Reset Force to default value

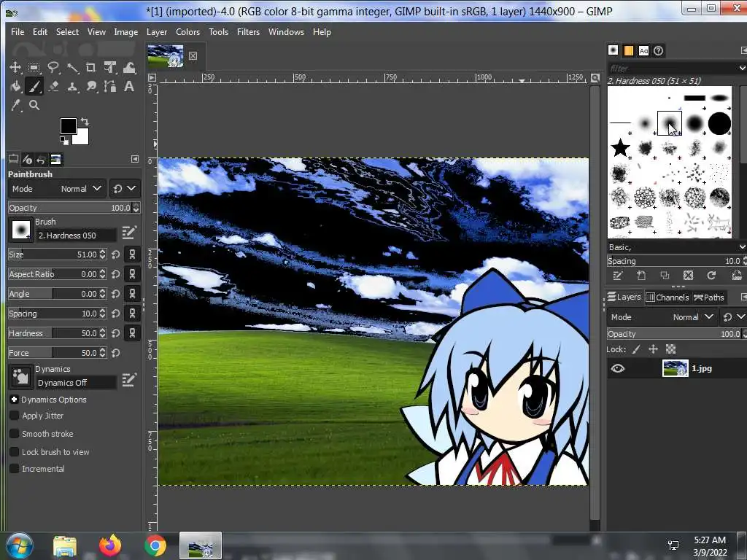tap(116, 353)
